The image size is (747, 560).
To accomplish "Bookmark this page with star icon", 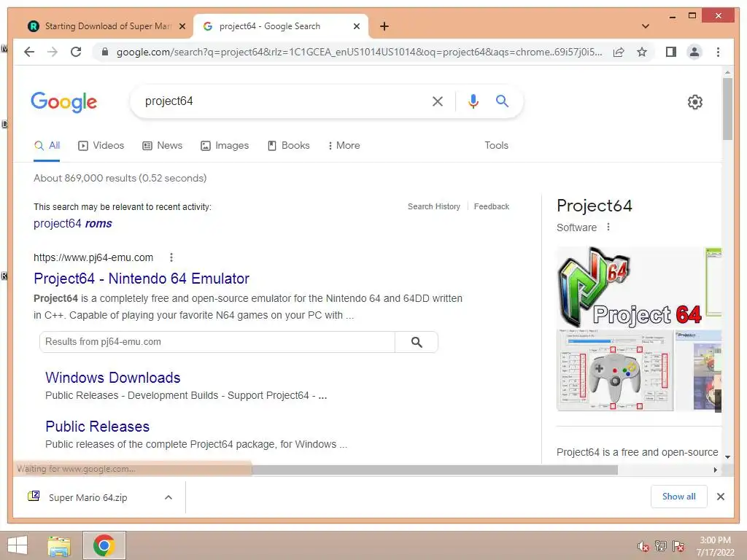I will [642, 52].
